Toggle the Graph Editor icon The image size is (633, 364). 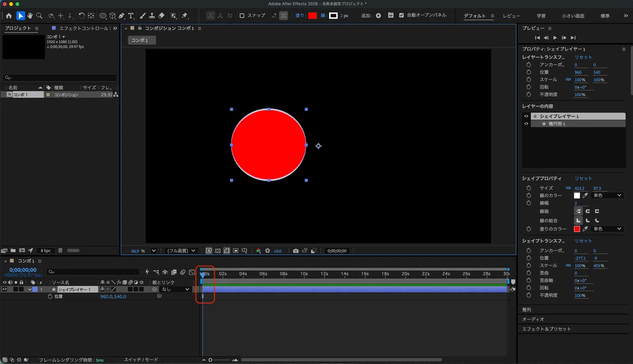click(x=191, y=272)
